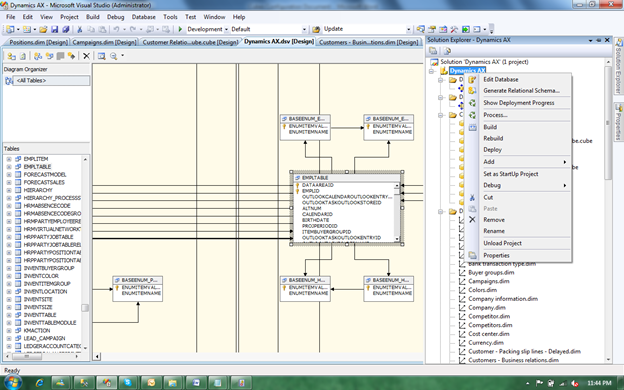The image size is (624, 390).
Task: Click Properties icon in Solution Explorer toolbar
Action: [x=433, y=51]
